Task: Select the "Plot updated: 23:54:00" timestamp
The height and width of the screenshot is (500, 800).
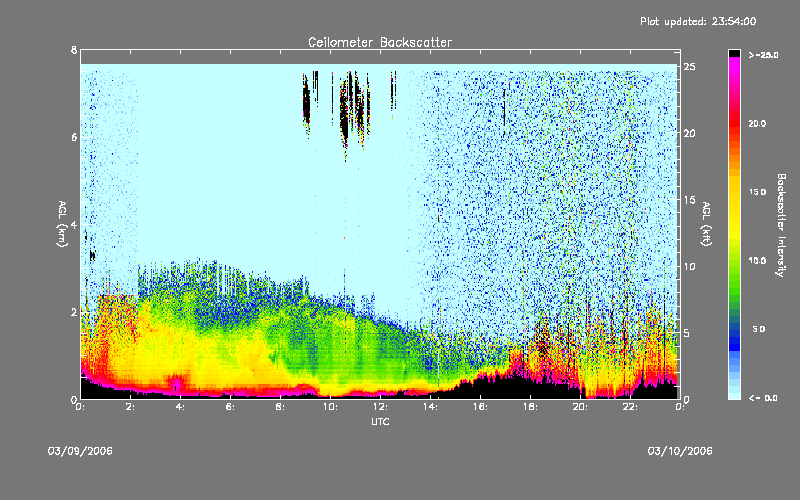Action: pyautogui.click(x=698, y=21)
